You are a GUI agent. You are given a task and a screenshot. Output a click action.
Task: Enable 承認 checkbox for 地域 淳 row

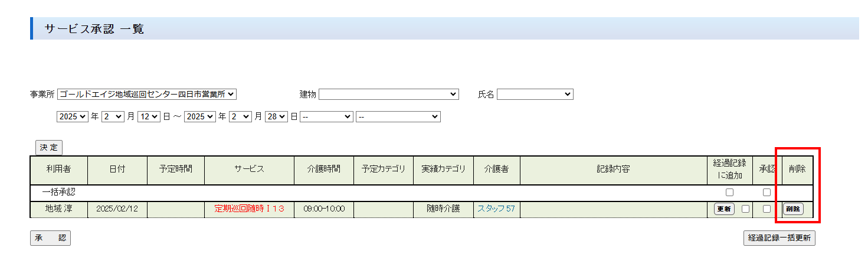(x=767, y=209)
